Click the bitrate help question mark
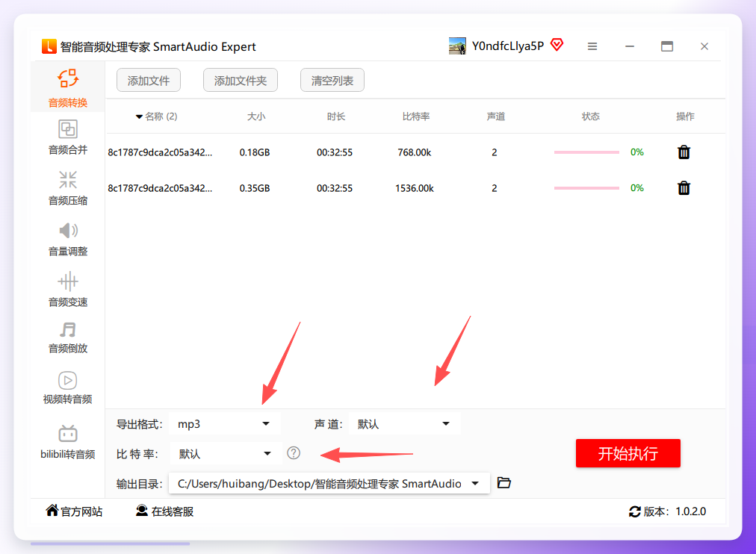Image resolution: width=756 pixels, height=554 pixels. pyautogui.click(x=294, y=453)
